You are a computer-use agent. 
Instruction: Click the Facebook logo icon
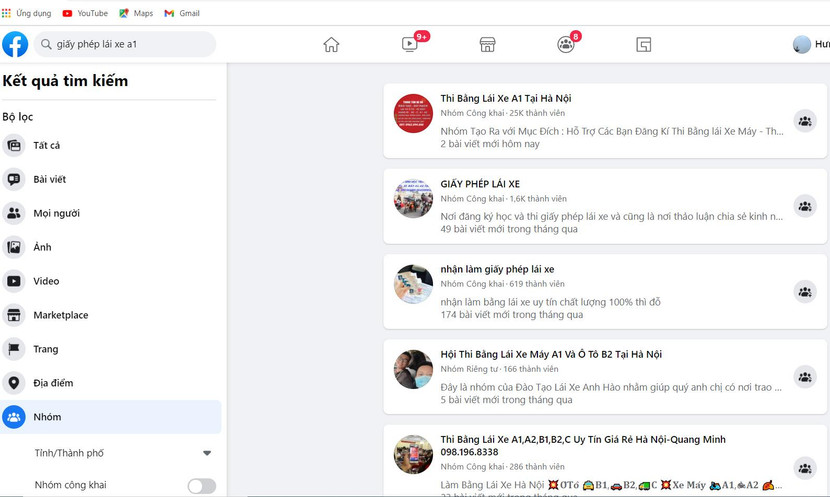tap(15, 44)
